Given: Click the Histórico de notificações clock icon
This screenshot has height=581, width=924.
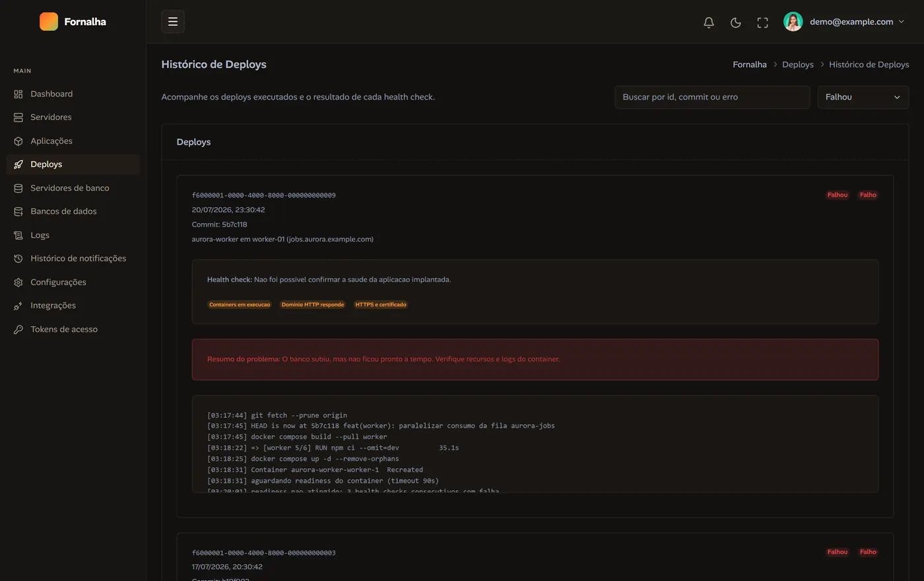Looking at the screenshot, I should point(18,259).
